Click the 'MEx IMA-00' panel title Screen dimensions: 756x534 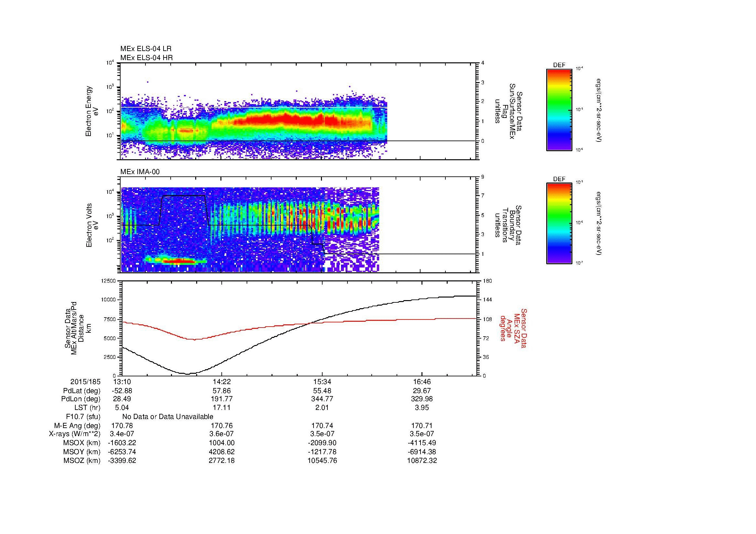(x=140, y=172)
